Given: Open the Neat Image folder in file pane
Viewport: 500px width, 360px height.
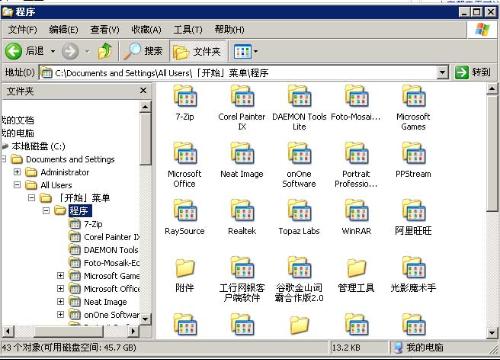Looking at the screenshot, I should point(242,153).
